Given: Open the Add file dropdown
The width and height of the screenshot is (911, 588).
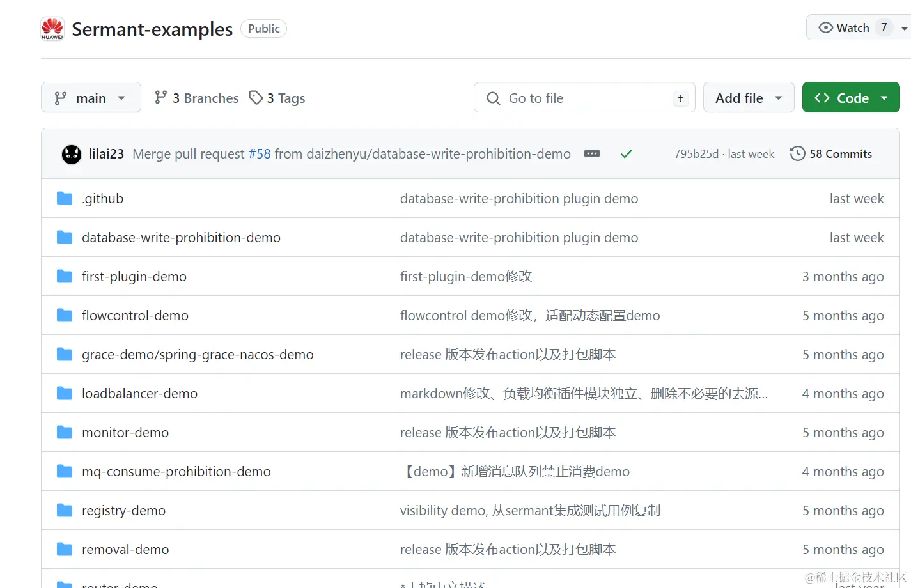Looking at the screenshot, I should (749, 98).
